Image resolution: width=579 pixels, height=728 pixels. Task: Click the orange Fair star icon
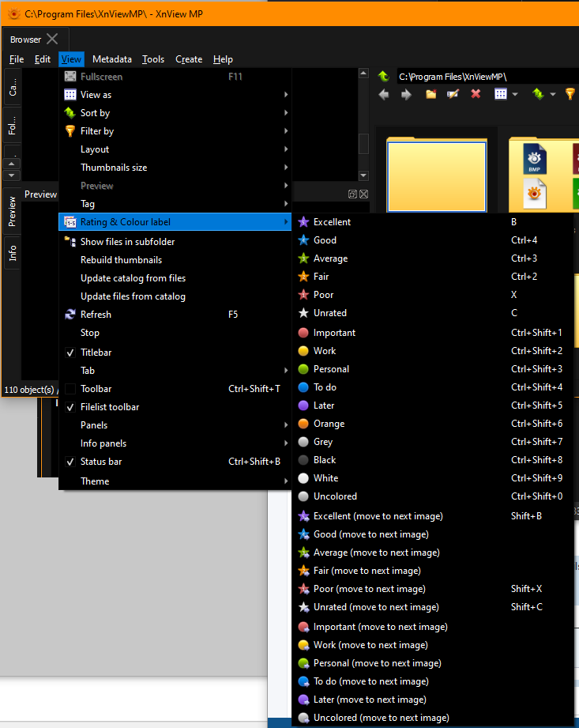303,276
